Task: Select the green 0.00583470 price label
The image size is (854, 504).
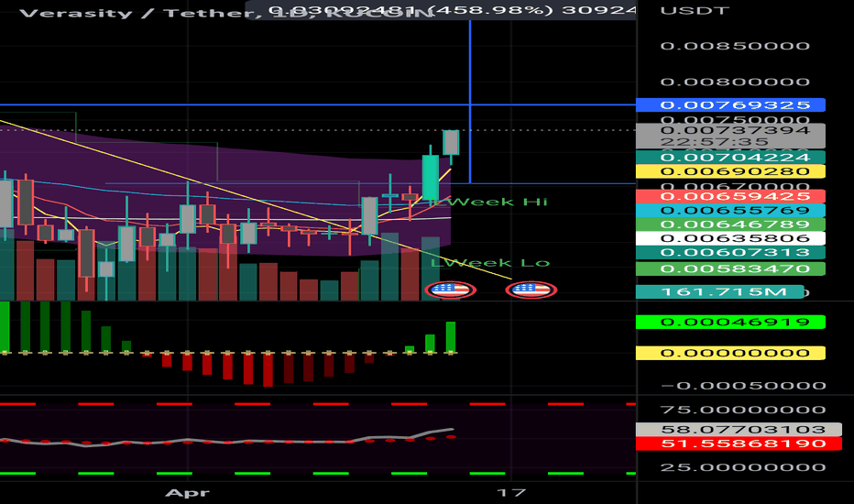Action: point(730,268)
